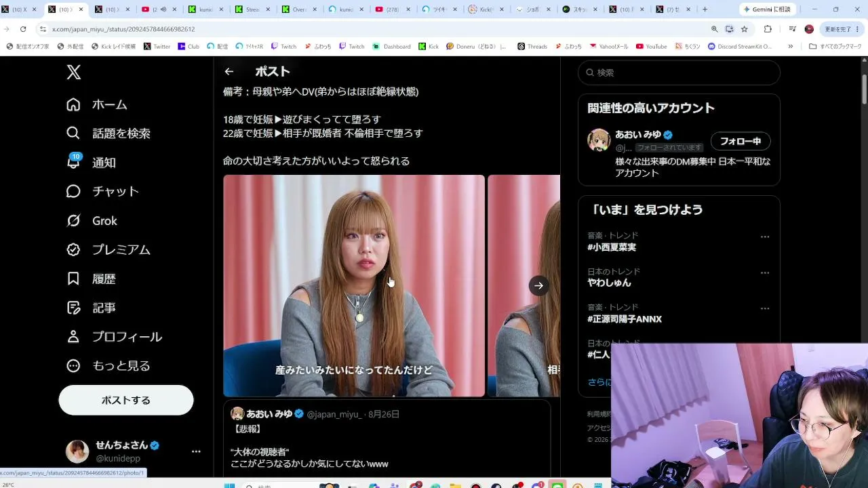The height and width of the screenshot is (488, 868).
Task: Open the Twitter bookmark
Action: pyautogui.click(x=157, y=47)
